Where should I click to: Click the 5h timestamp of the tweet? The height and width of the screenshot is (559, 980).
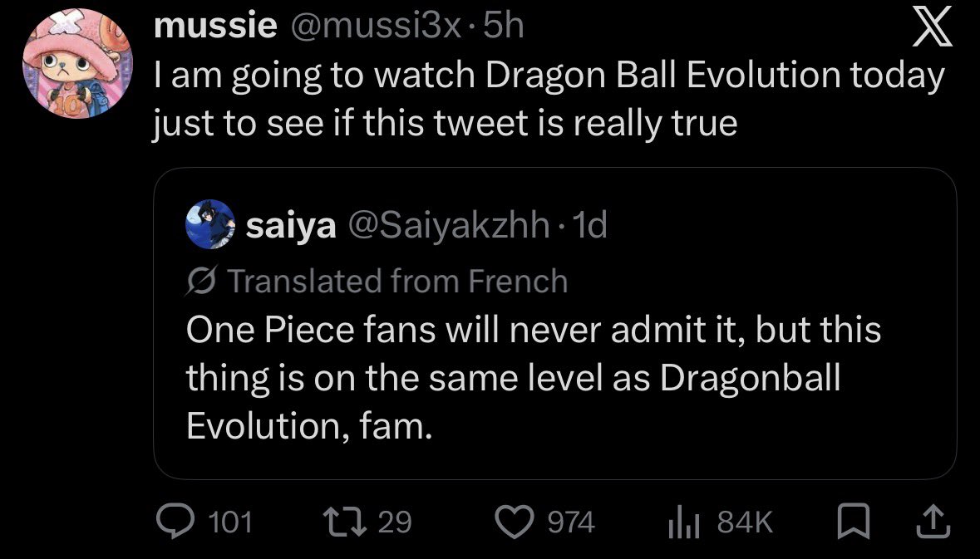point(503,28)
